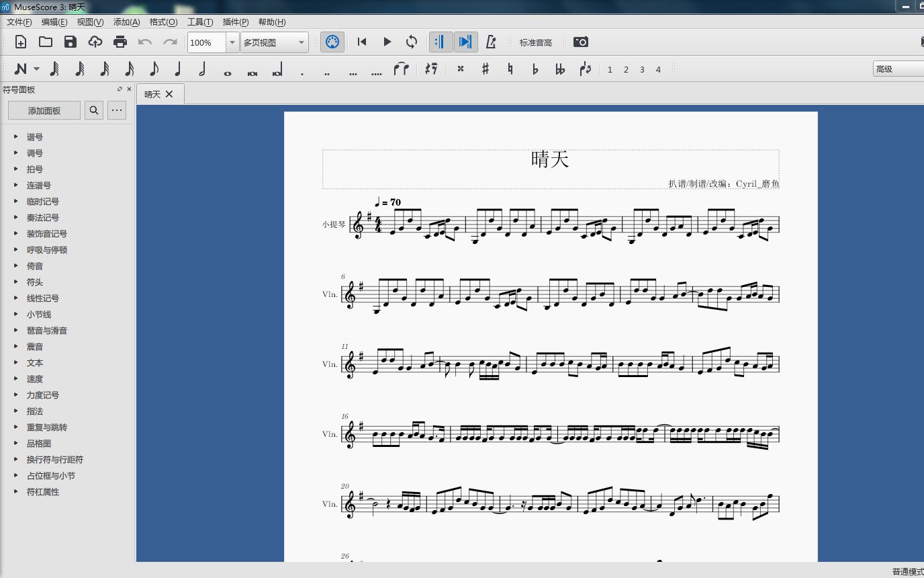
Task: Select voice 1
Action: 610,69
